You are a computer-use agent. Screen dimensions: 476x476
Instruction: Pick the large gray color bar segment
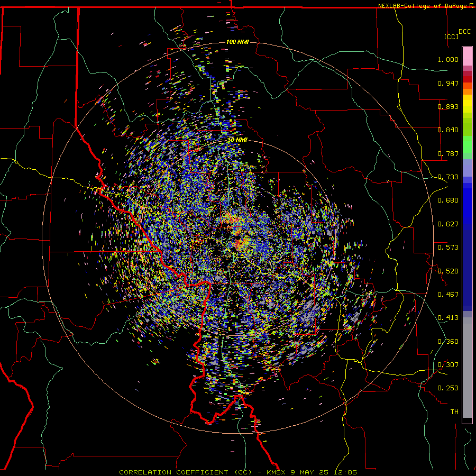467,368
